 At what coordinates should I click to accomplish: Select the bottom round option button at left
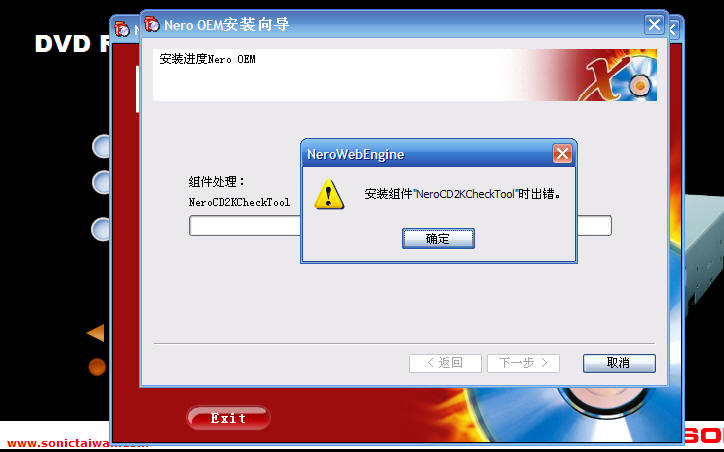tap(102, 229)
